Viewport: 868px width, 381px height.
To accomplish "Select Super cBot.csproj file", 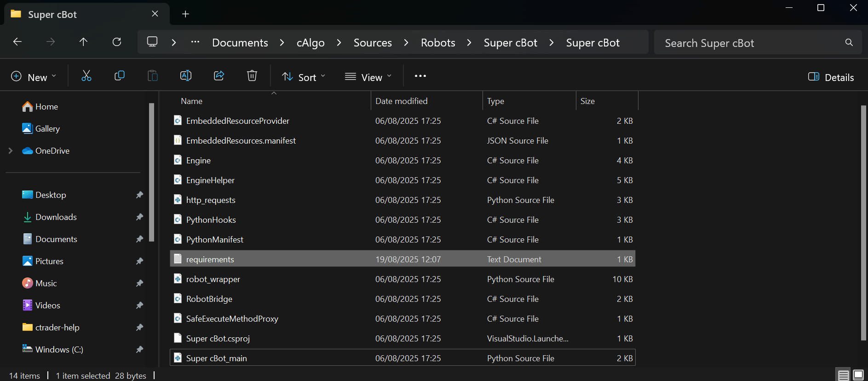I will [x=402, y=338].
